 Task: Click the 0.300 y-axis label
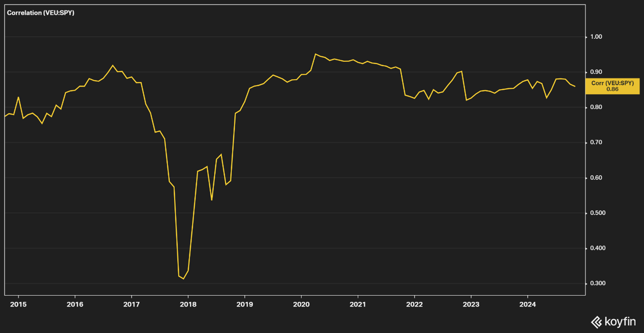point(598,283)
